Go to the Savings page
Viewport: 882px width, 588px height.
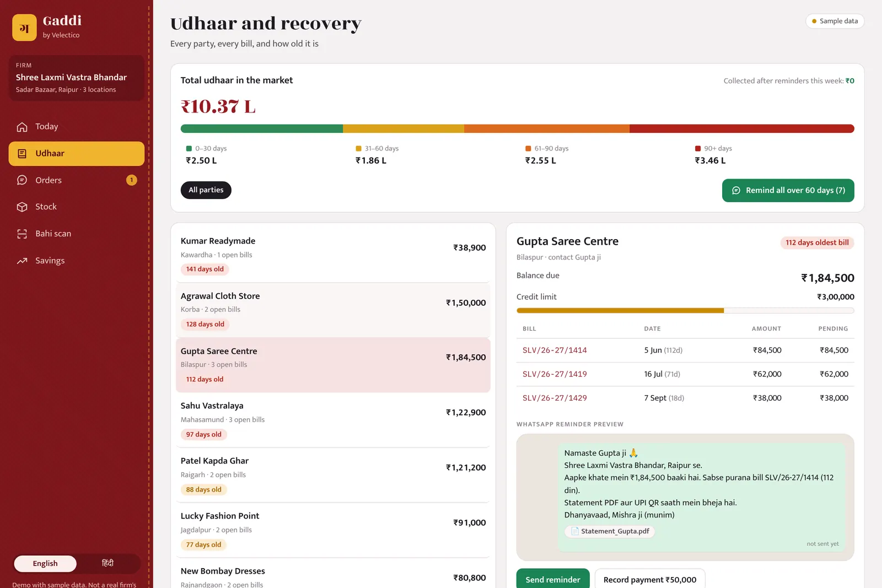click(77, 261)
